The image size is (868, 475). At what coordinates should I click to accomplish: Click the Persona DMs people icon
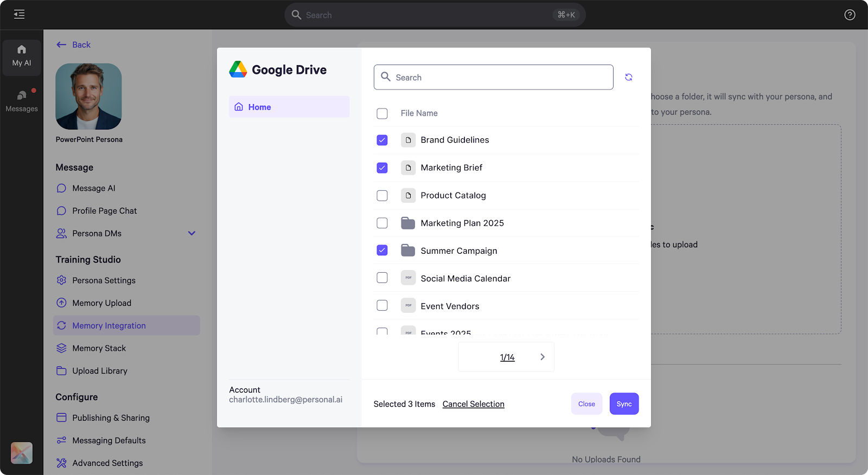[61, 233]
